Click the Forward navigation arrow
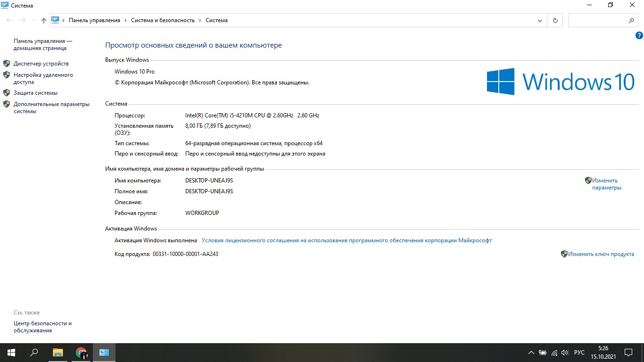Image resolution: width=644 pixels, height=362 pixels. (x=23, y=20)
